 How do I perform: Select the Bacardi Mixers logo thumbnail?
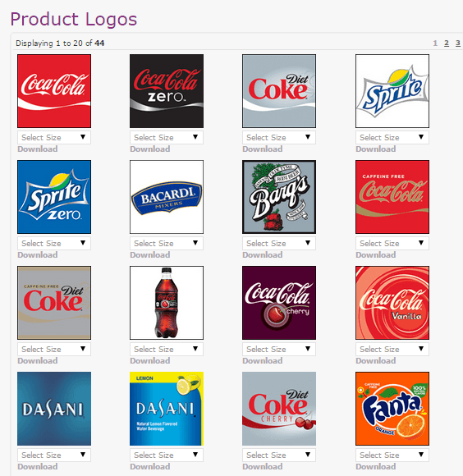click(167, 197)
